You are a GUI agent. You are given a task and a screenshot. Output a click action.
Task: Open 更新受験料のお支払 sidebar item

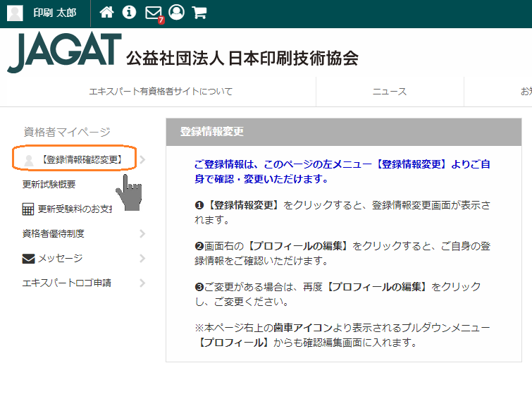click(75, 209)
